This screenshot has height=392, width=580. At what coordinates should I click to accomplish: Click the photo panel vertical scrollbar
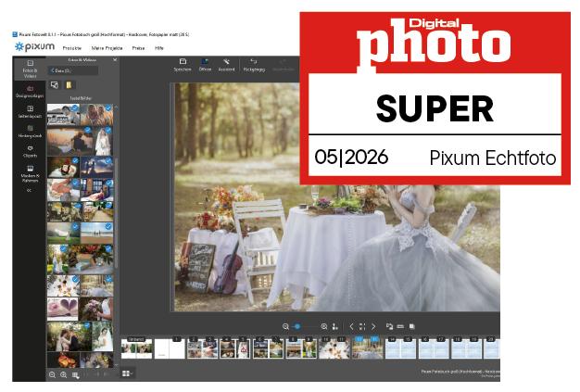(x=116, y=212)
